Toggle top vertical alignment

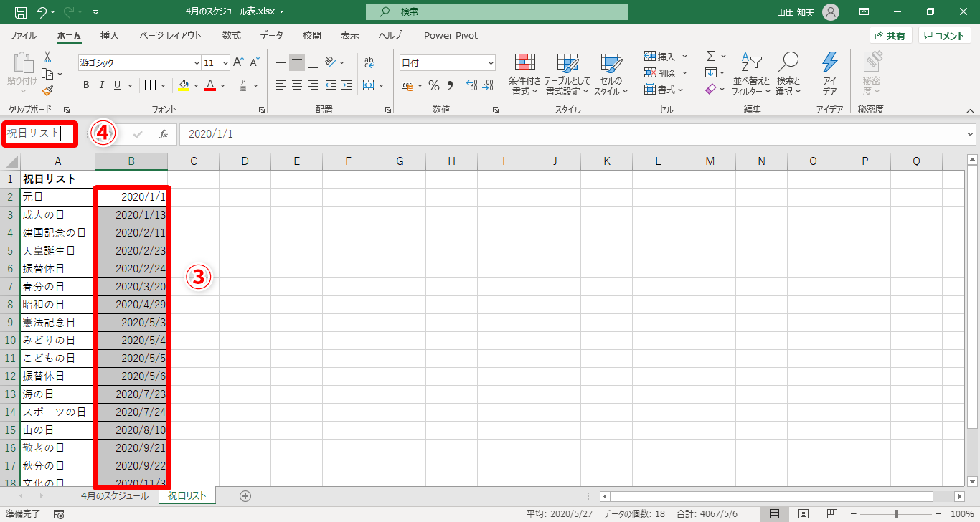pos(281,62)
